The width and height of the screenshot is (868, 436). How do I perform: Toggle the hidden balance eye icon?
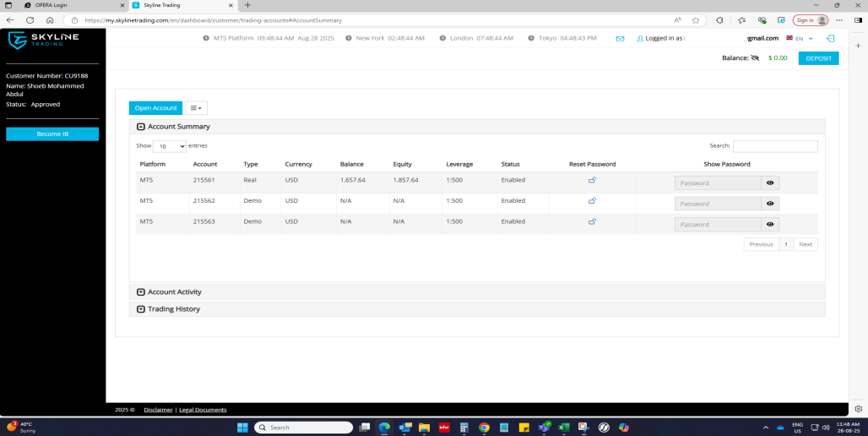pos(755,58)
